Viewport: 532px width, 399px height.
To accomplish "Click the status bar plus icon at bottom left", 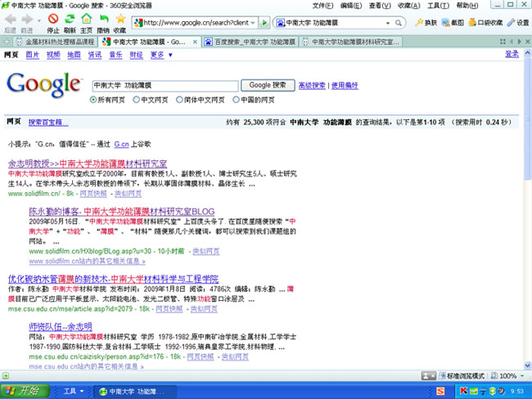I will pos(6,375).
